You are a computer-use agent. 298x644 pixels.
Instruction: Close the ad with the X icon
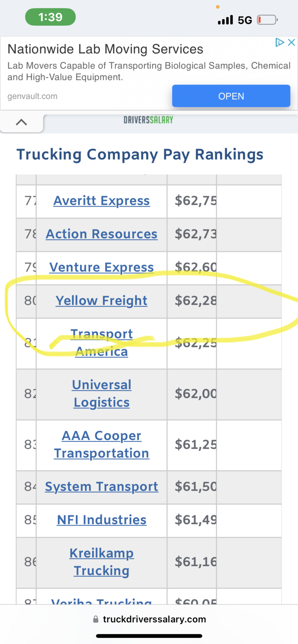tap(292, 42)
